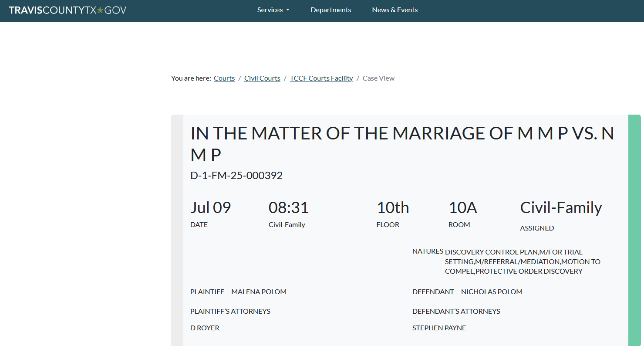
Task: Open the Civil Courts breadcrumb link
Action: pyautogui.click(x=262, y=78)
